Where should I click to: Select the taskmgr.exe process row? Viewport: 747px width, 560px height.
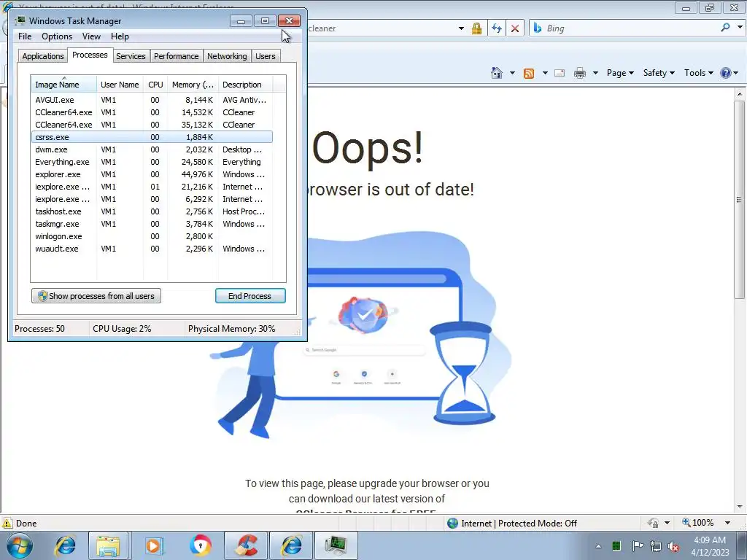point(152,224)
